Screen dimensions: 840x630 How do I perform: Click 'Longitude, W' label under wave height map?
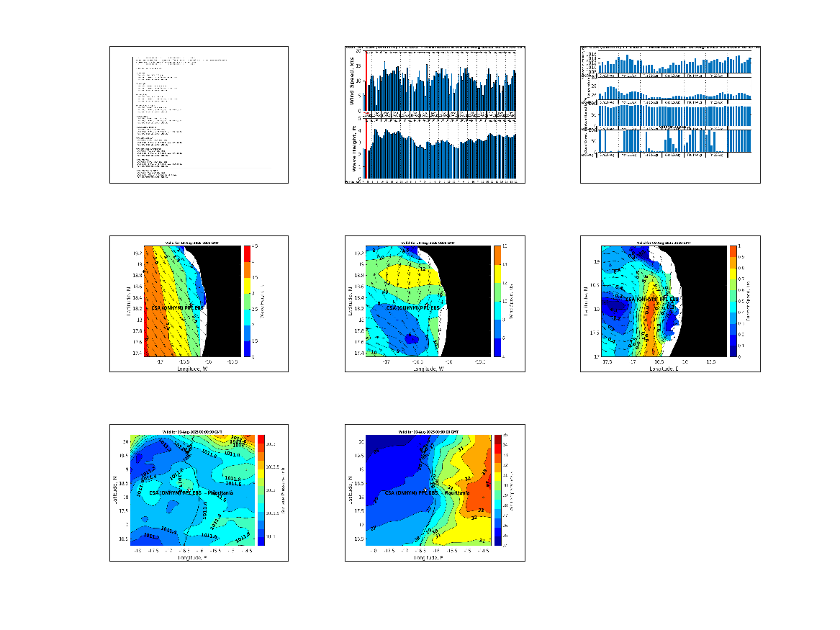[192, 369]
